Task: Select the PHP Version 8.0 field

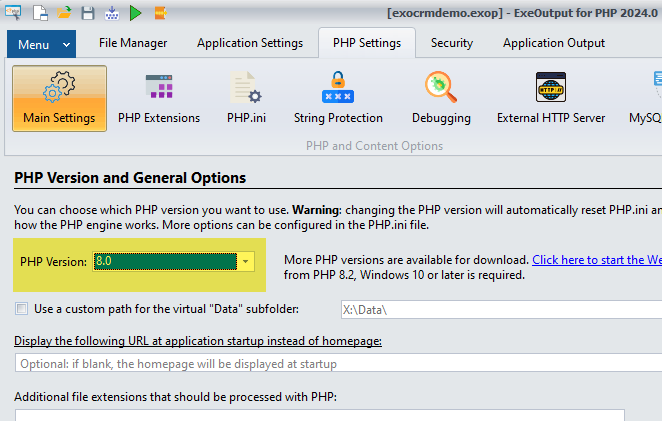Action: pos(165,261)
